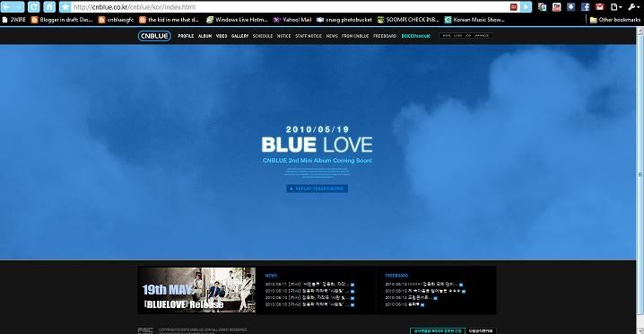Expand the Other bookmarks folder
The width and height of the screenshot is (644, 334).
point(614,20)
